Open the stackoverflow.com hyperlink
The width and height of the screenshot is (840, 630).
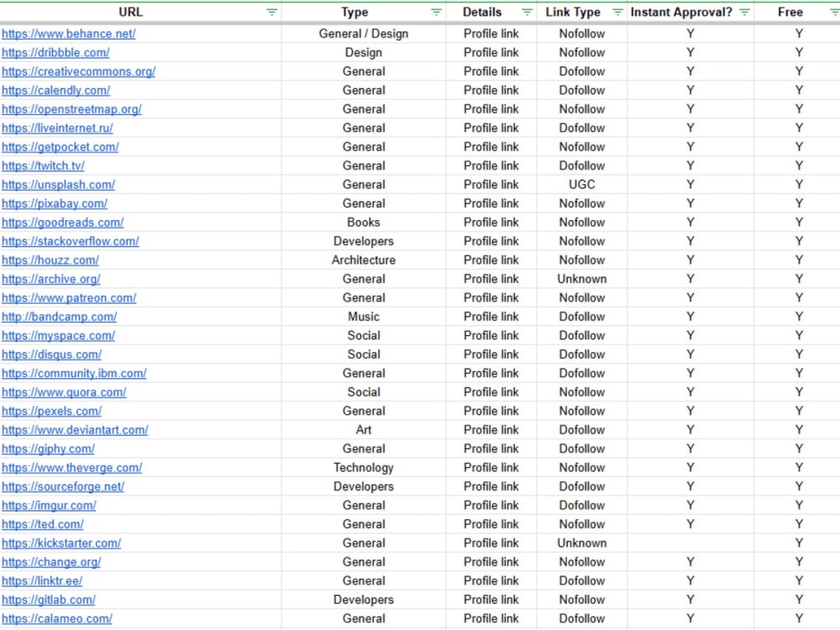click(71, 241)
